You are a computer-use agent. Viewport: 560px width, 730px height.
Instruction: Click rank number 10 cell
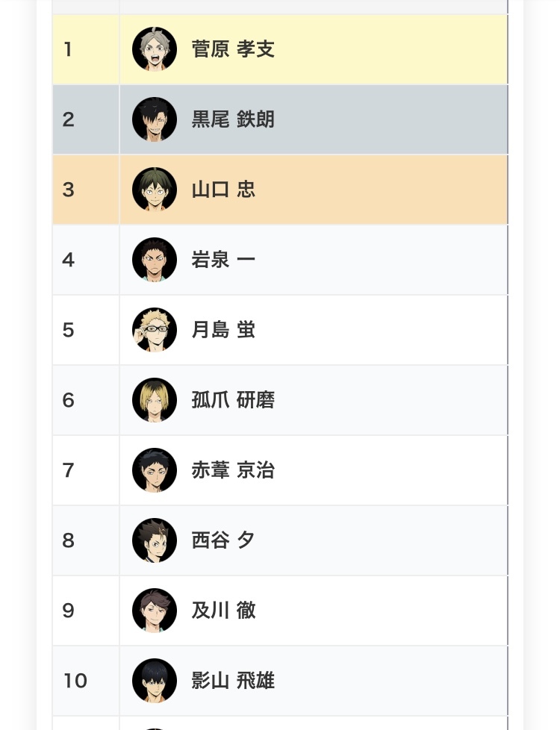coord(85,681)
